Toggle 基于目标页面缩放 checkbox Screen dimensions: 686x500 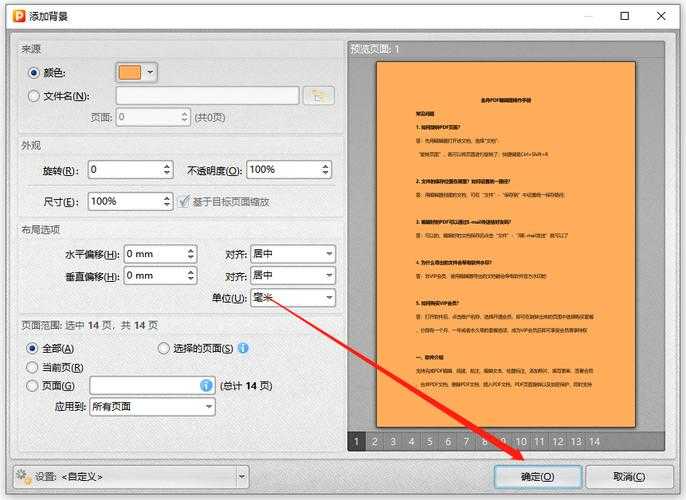[184, 201]
